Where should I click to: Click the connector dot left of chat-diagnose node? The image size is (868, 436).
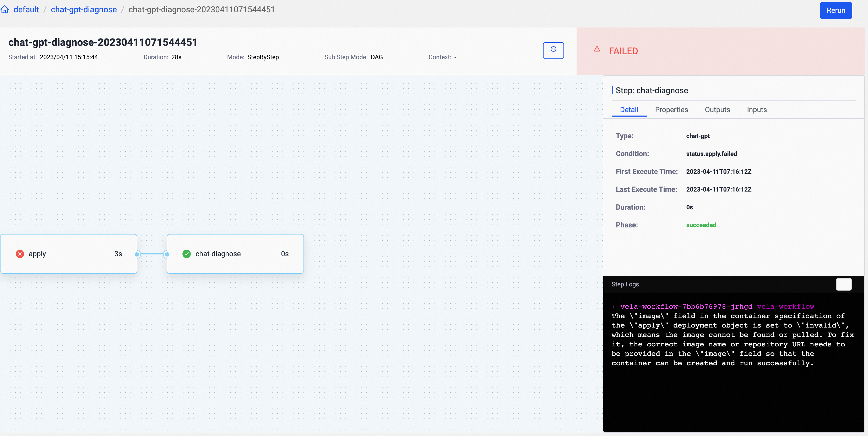[x=167, y=254]
